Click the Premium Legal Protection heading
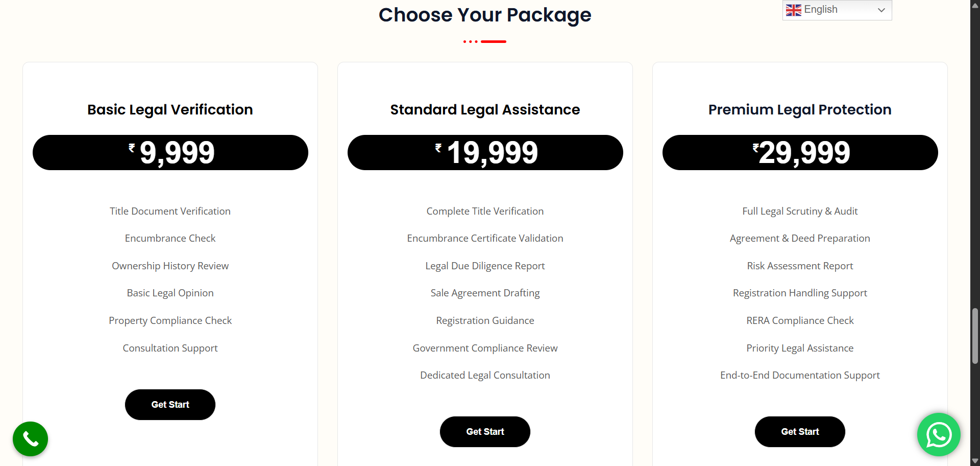The height and width of the screenshot is (466, 980). (800, 110)
